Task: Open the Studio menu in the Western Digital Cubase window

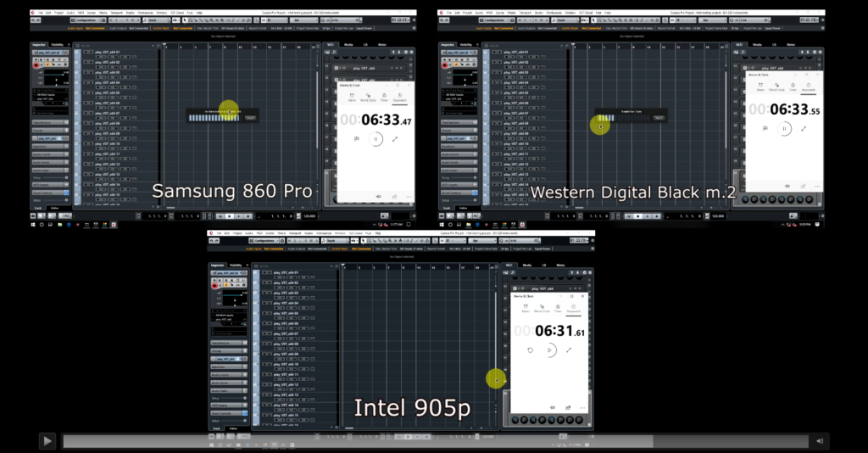Action: point(538,12)
